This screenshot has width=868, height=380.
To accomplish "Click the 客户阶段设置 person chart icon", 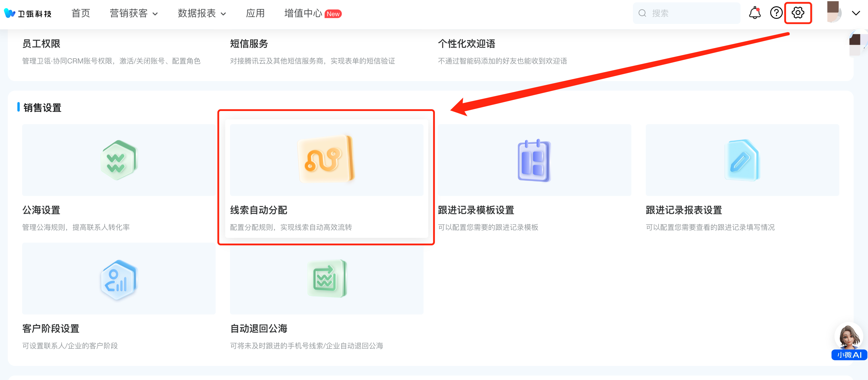I will (x=119, y=279).
